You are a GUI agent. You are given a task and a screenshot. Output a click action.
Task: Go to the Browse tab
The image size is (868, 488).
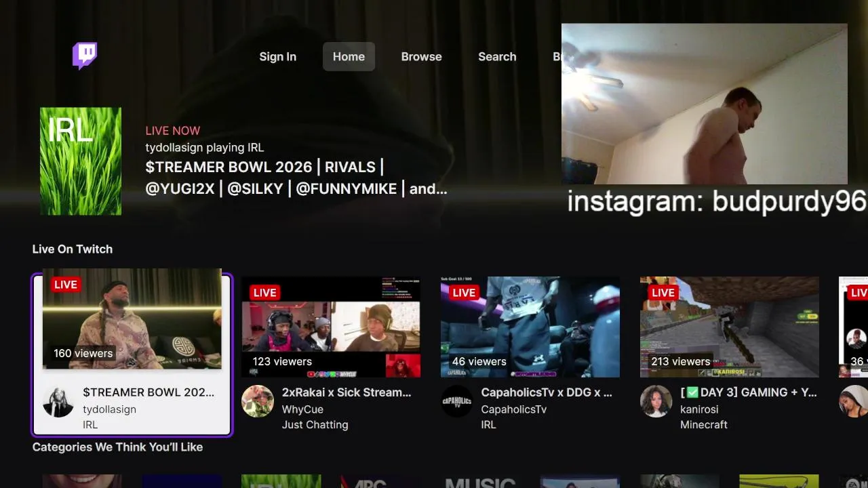pos(421,57)
